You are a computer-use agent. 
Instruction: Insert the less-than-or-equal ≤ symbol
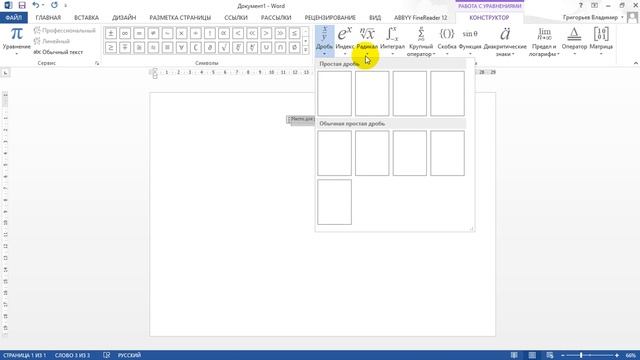(294, 33)
